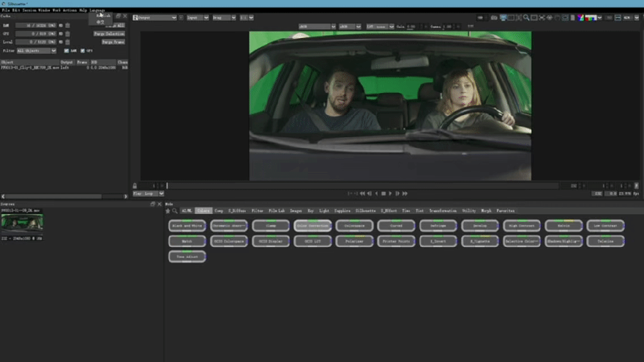Click the trash icon beside Local cache
644x362 pixels.
(67, 42)
